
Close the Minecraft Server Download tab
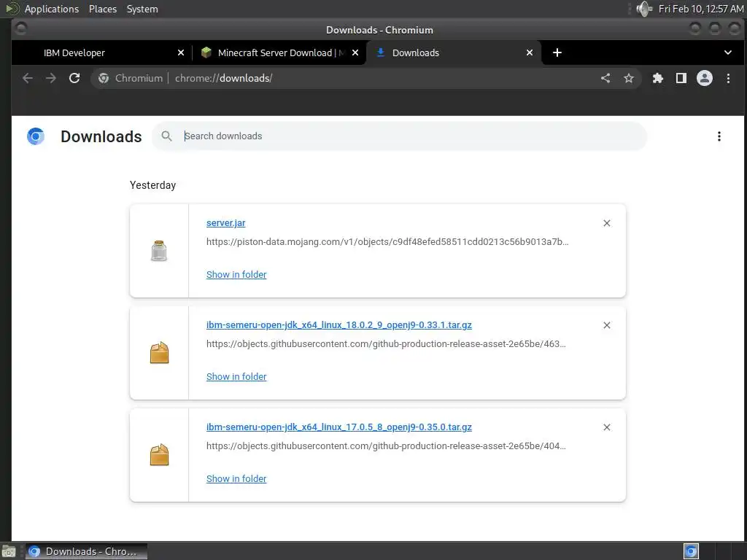click(355, 52)
